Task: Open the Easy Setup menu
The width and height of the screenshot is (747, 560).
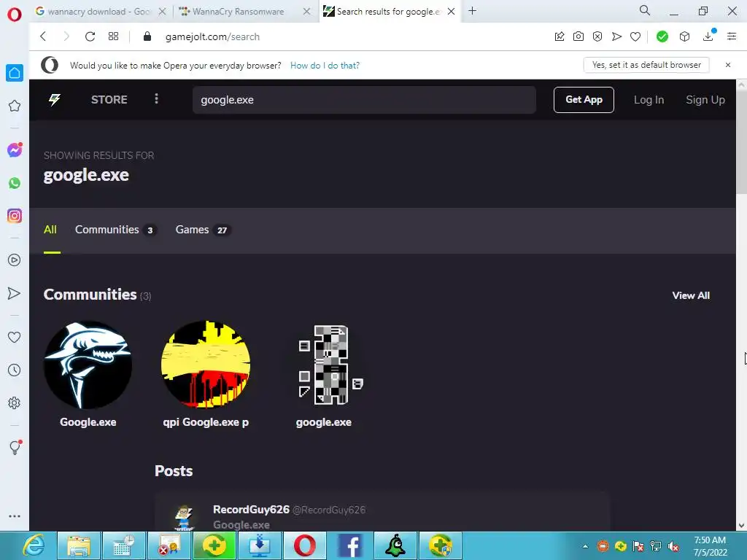Action: (x=732, y=36)
